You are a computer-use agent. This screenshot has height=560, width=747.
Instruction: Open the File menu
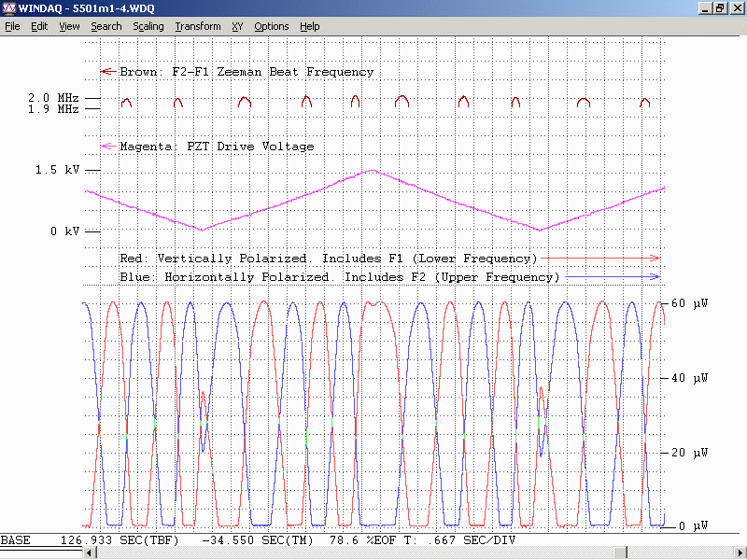pyautogui.click(x=12, y=26)
